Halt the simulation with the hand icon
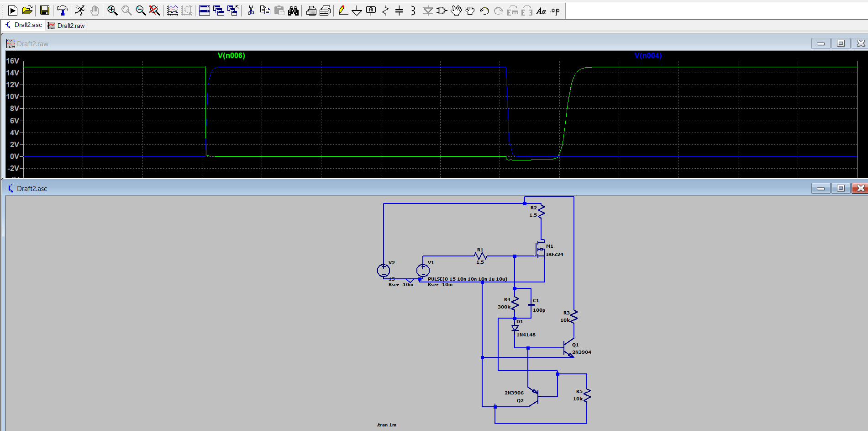The image size is (868, 431). coord(95,11)
